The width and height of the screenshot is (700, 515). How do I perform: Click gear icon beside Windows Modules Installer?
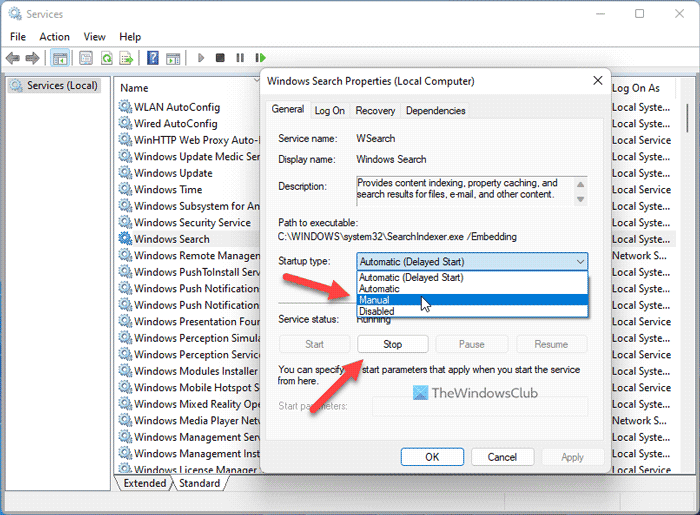pyautogui.click(x=125, y=371)
